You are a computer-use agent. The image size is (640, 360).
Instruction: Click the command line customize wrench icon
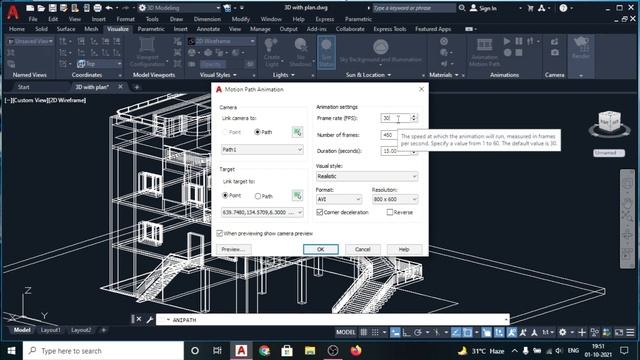coord(150,319)
